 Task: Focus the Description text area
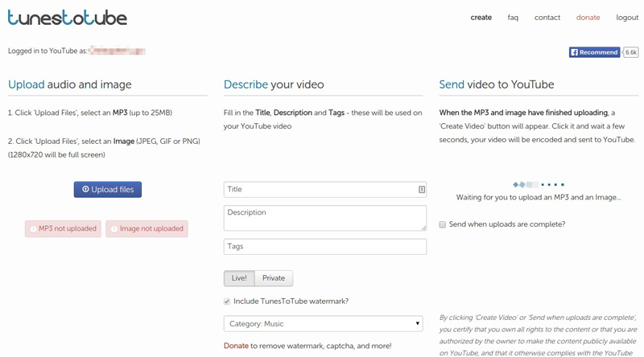325,218
